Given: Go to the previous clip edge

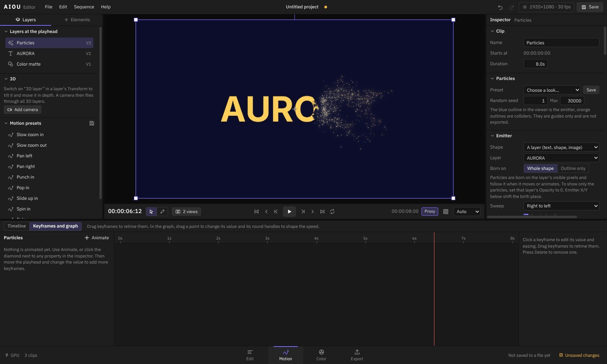Looking at the screenshot, I should (x=276, y=212).
